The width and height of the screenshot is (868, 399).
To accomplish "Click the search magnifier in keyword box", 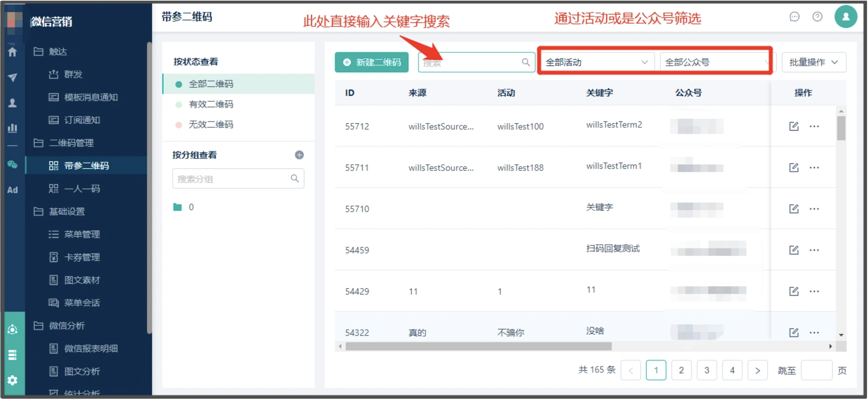I will coord(526,62).
